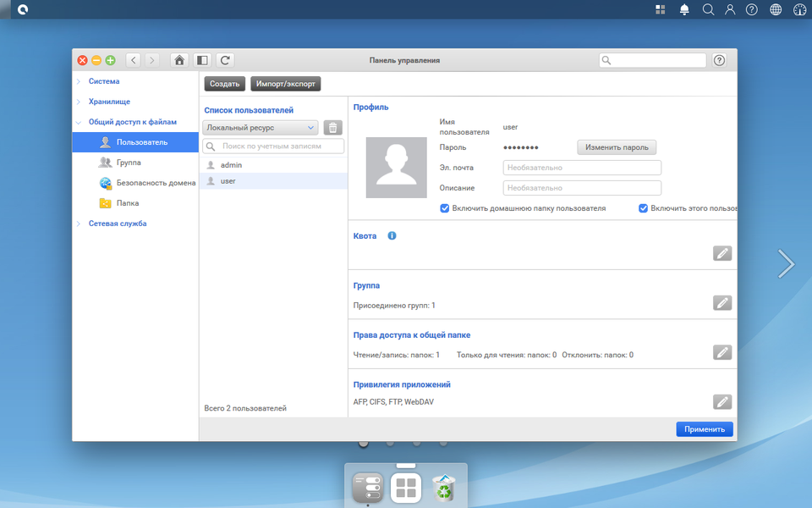Click the Изменить пароль button
Screen dimensions: 812x508
[617, 147]
